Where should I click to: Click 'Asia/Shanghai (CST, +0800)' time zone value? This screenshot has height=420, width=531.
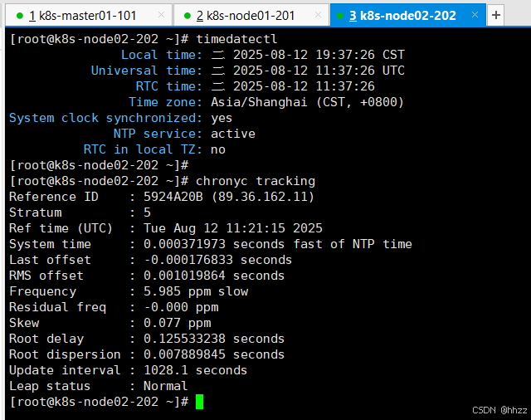pos(308,102)
